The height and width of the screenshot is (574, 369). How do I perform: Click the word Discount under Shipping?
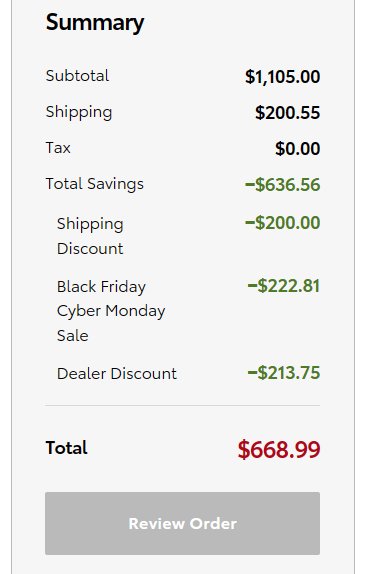pos(90,249)
